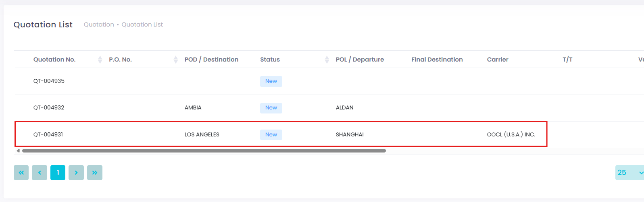Open the Quotation breadcrumb link
The height and width of the screenshot is (202, 644).
click(x=99, y=25)
